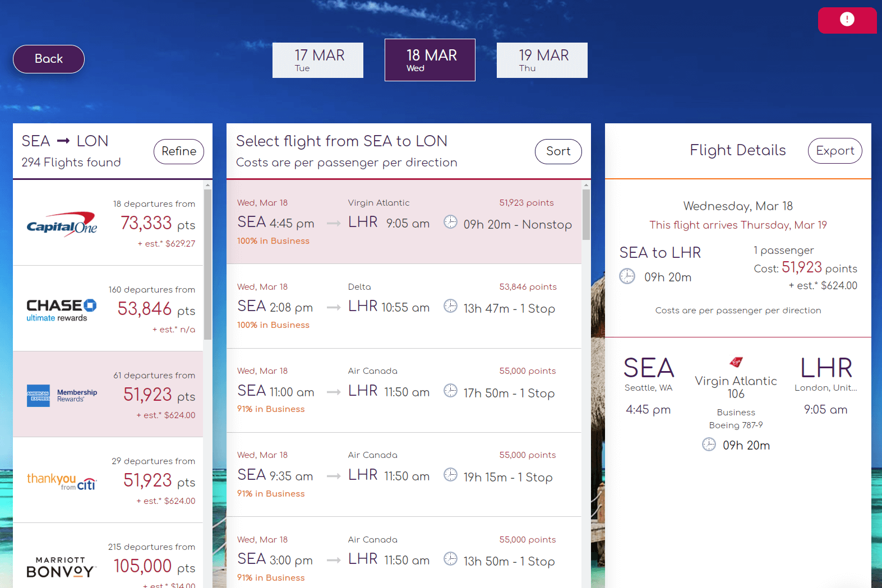The width and height of the screenshot is (882, 588).
Task: Click the Capital One logo
Action: click(62, 225)
